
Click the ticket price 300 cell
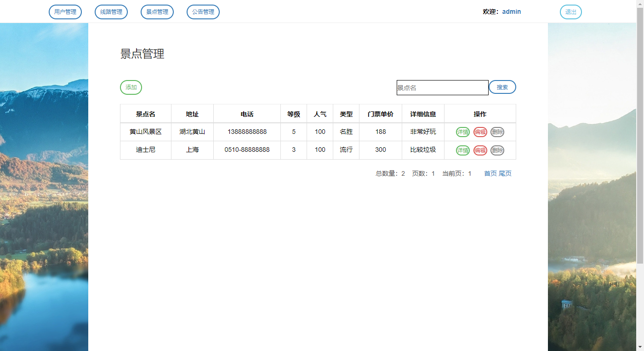[x=381, y=150]
